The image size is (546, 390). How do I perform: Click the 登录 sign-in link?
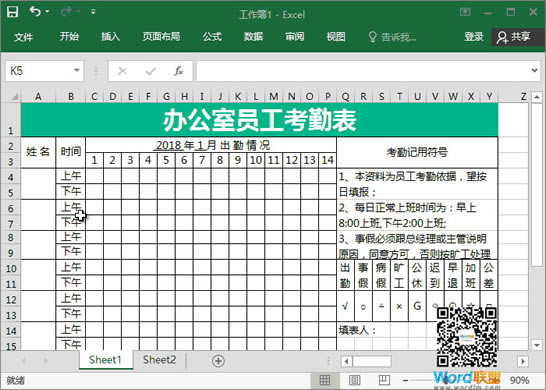point(474,37)
